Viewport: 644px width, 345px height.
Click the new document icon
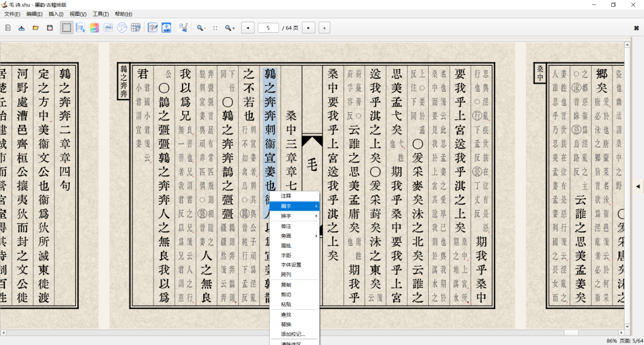click(x=8, y=28)
